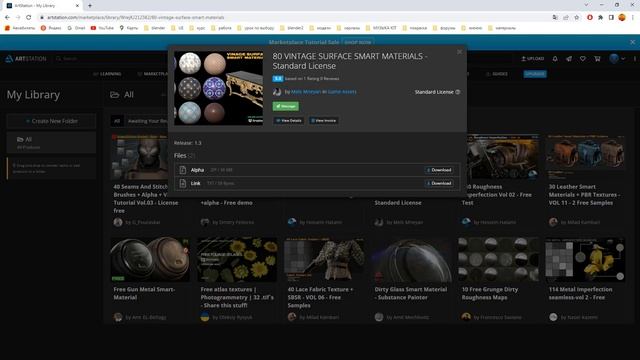Screen dimensions: 640x360
Task: Click the vintage materials preview image
Action: [x=219, y=88]
